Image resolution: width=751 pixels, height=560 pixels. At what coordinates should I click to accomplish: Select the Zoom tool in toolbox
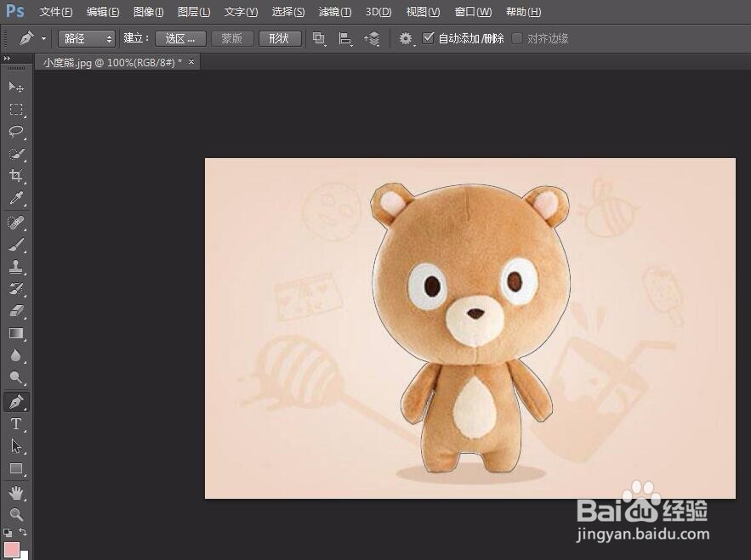click(x=16, y=515)
